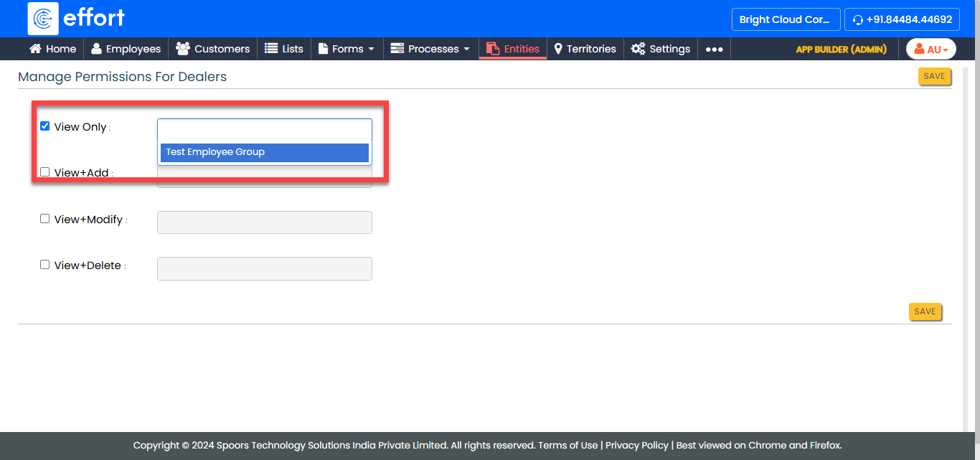Viewport: 980px width, 460px height.
Task: Uncheck the View Only checkbox
Action: tap(44, 126)
